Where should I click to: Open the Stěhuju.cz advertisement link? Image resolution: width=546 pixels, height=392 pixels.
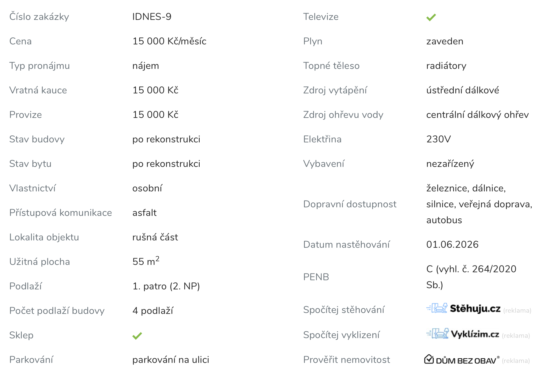click(x=475, y=309)
